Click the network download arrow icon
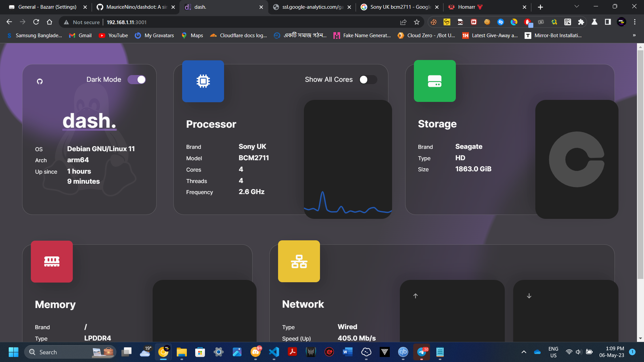The height and width of the screenshot is (362, 644). pos(529,296)
